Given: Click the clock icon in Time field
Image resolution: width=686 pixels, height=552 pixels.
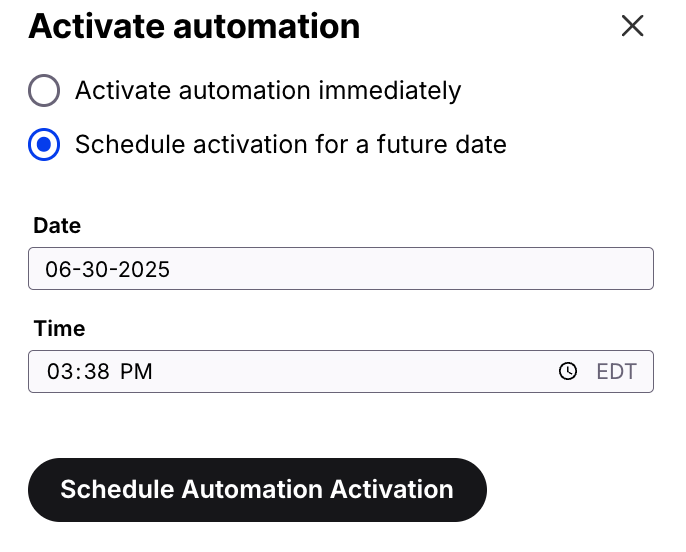Looking at the screenshot, I should pyautogui.click(x=568, y=372).
